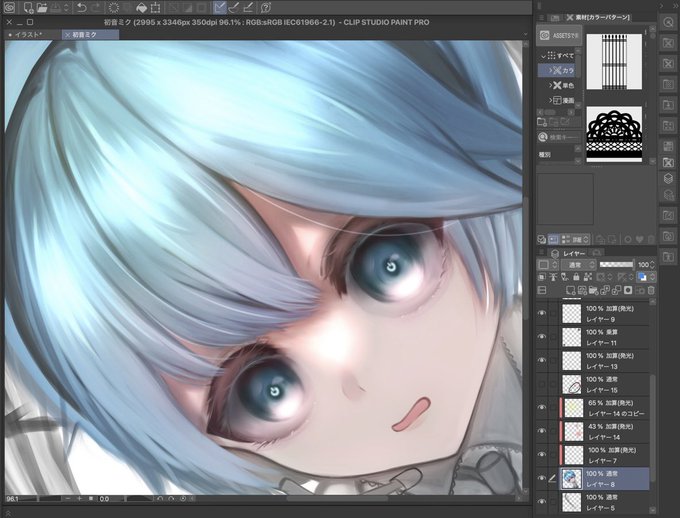The image size is (680, 518).
Task: Toggle Clip to Layer Below icon
Action: click(542, 277)
